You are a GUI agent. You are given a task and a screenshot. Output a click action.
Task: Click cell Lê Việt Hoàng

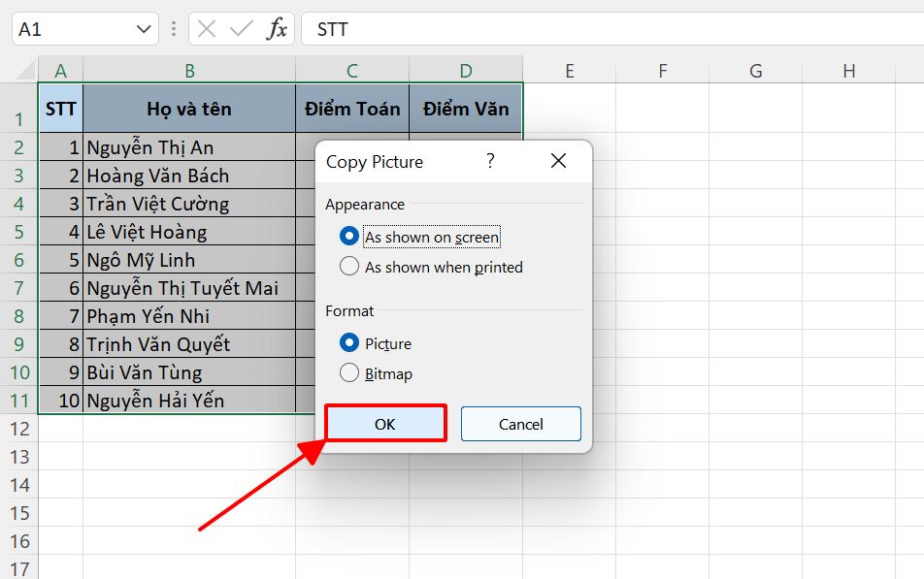(189, 232)
